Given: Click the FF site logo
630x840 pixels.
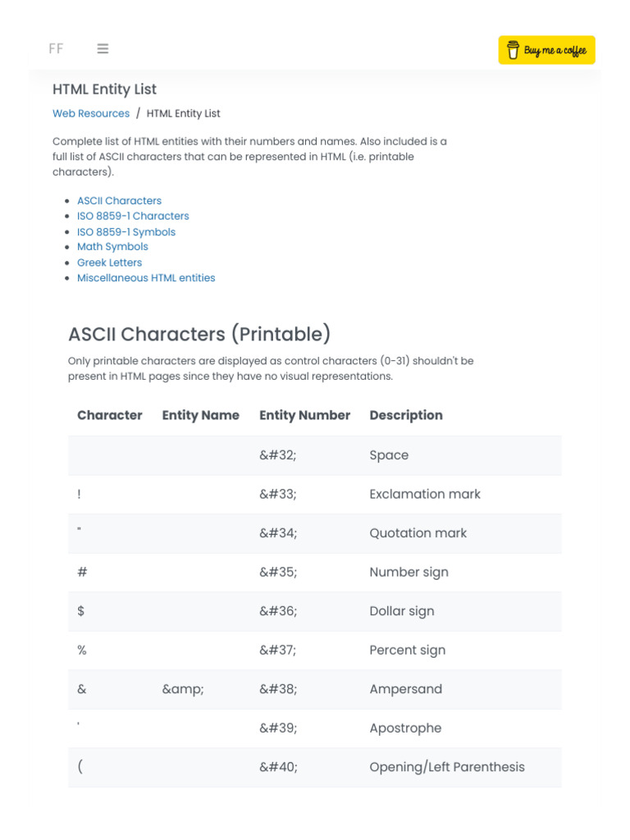Looking at the screenshot, I should click(56, 48).
